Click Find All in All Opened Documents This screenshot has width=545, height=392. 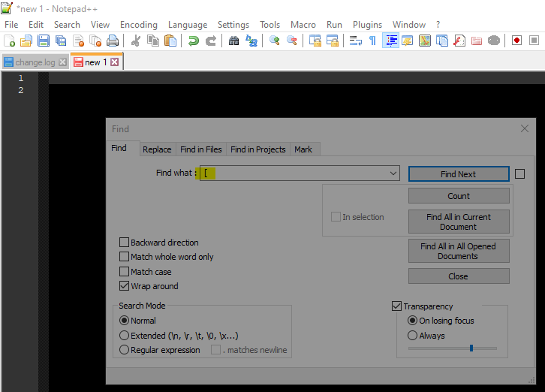[459, 251]
